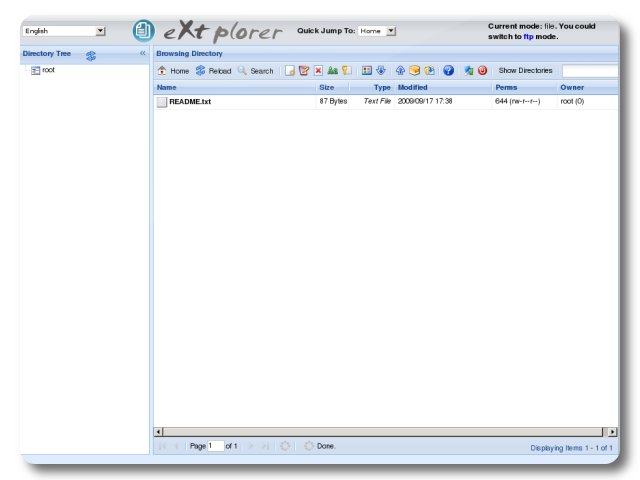
Task: Click the new file/folder icon
Action: pos(290,71)
